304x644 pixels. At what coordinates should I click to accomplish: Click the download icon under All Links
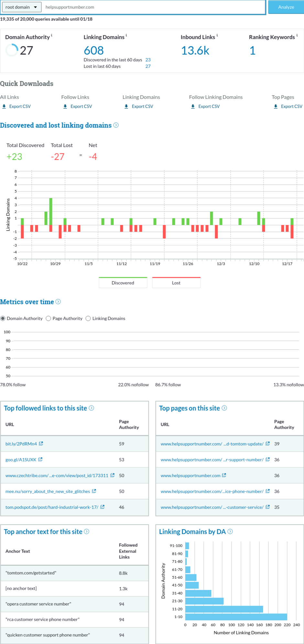pos(4,106)
